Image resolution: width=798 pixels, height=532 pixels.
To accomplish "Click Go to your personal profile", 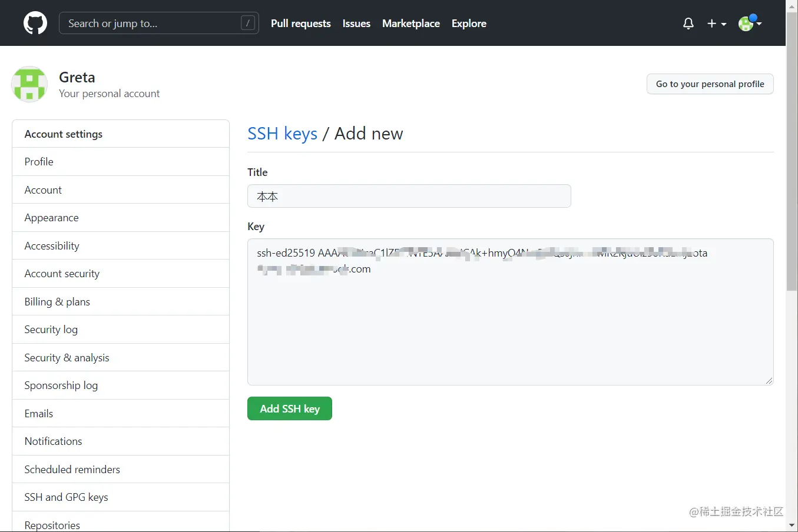I will click(x=710, y=84).
